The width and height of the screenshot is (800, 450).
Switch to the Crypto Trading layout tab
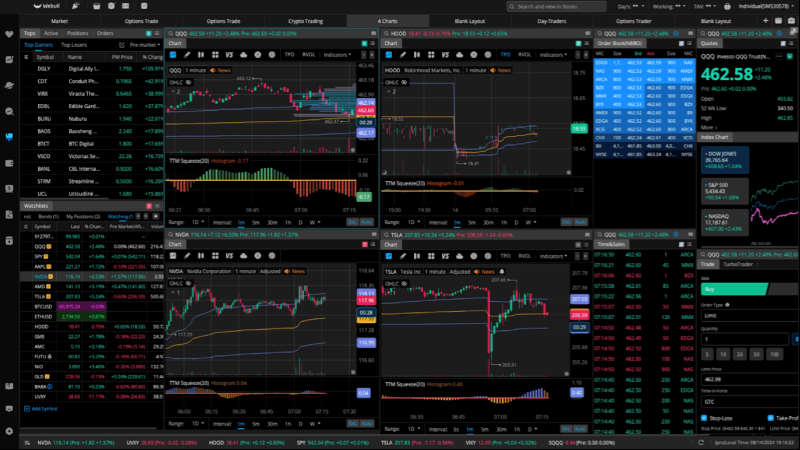tap(305, 21)
